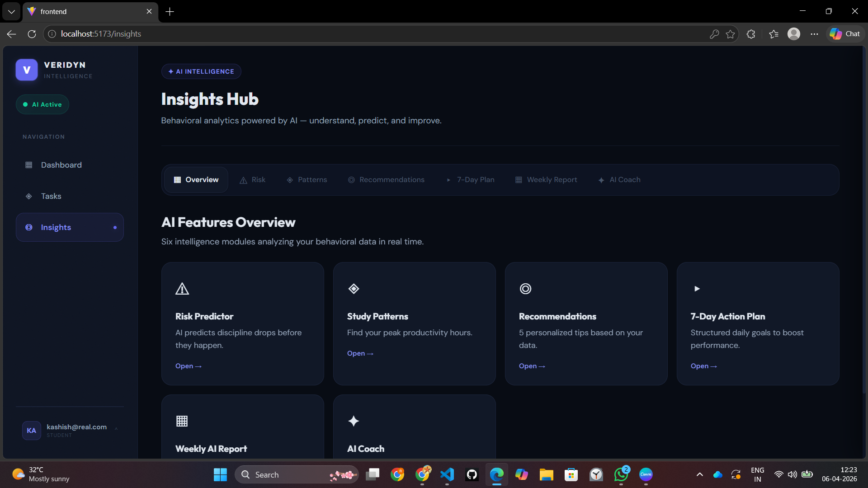Switch to the Recommendations tab

(386, 180)
